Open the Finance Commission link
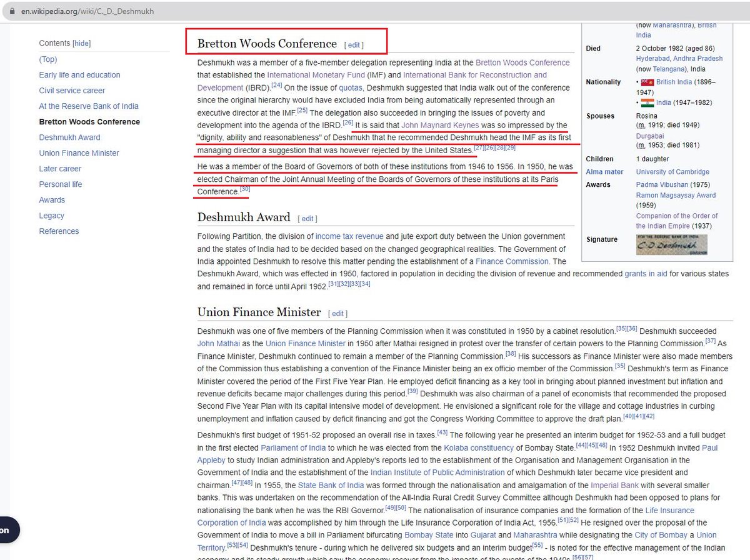Viewport: 750px width, 560px height. [x=511, y=261]
